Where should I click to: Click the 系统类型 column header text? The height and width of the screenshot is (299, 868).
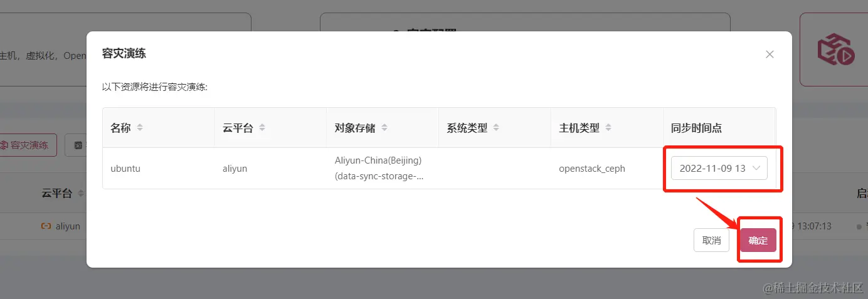pyautogui.click(x=467, y=128)
